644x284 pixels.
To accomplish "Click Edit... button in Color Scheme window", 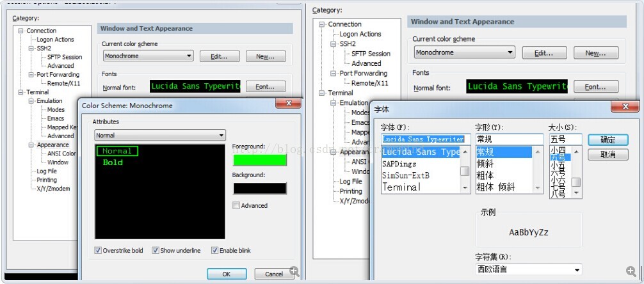I will 220,56.
